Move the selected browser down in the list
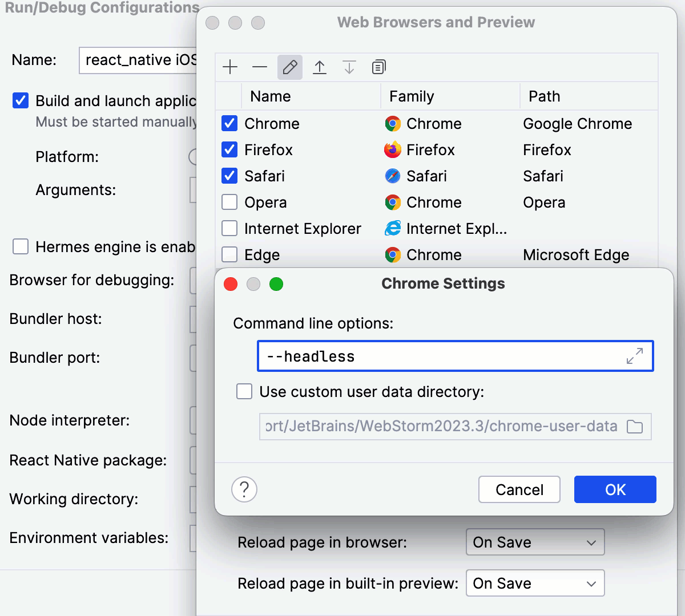The height and width of the screenshot is (616, 685). 349,67
